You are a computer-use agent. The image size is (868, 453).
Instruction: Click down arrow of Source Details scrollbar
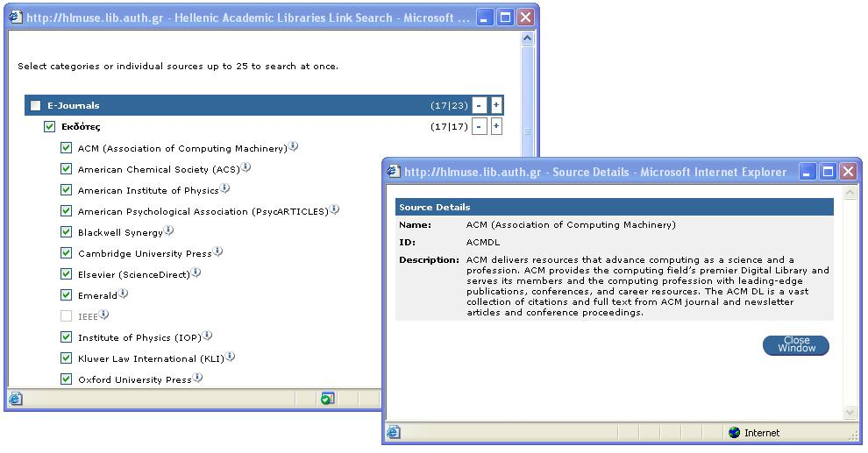850,412
